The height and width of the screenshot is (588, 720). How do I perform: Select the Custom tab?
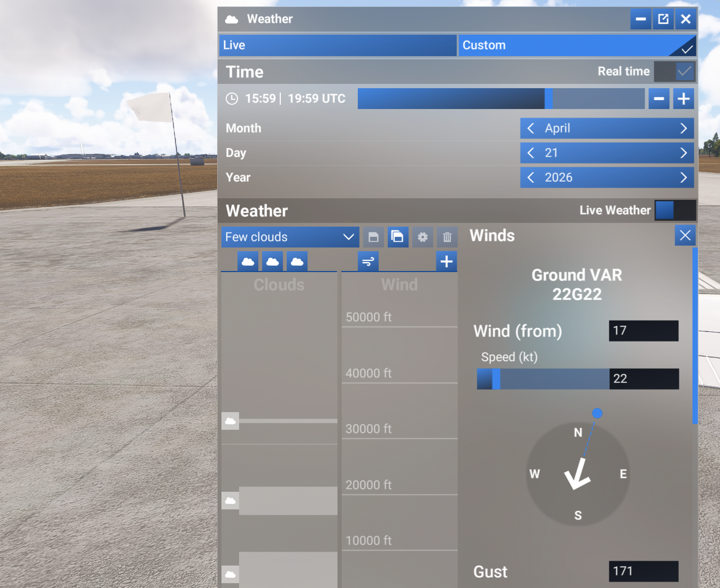coord(577,45)
